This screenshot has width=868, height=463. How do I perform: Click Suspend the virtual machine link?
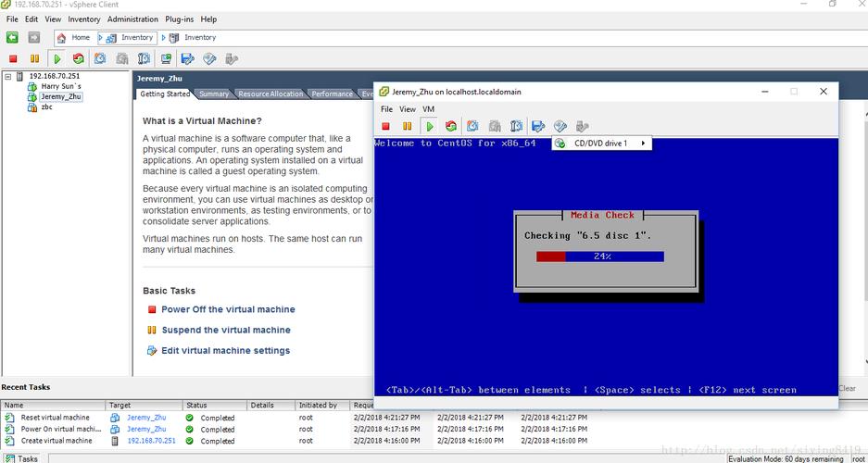point(226,330)
